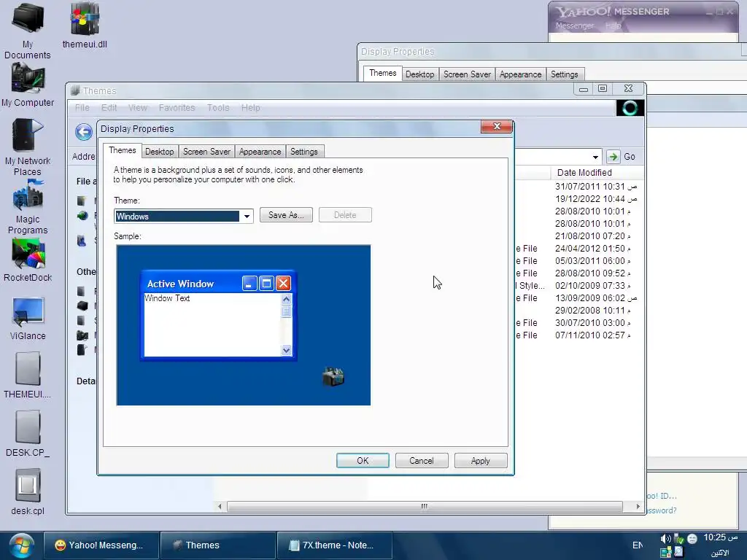Open the Appearance tab in background Display Properties
This screenshot has width=747, height=560.
coord(520,74)
